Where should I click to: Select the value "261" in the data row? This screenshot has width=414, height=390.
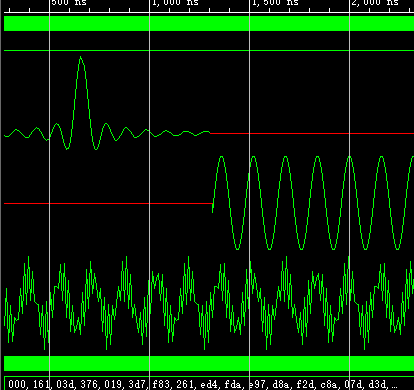[x=185, y=384]
